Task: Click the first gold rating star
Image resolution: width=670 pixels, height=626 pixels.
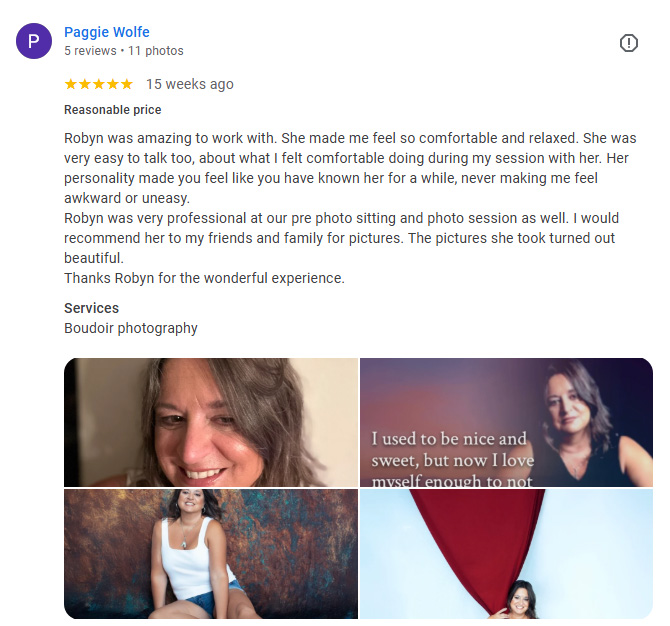Action: pos(71,84)
